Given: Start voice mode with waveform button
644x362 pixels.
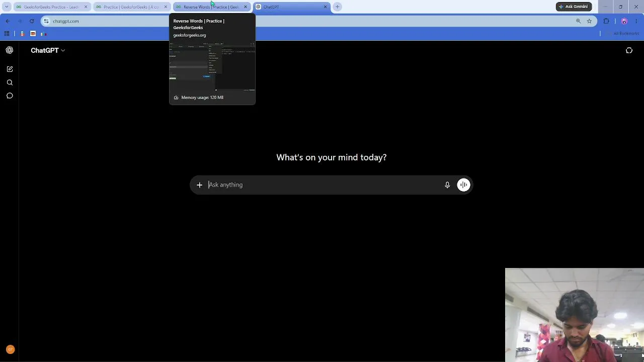Looking at the screenshot, I should [x=463, y=185].
